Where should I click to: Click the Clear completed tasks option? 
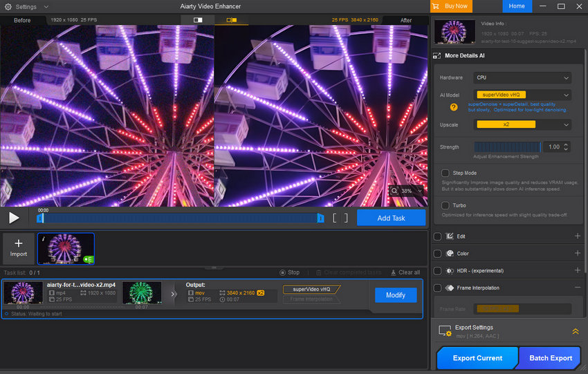pos(349,272)
